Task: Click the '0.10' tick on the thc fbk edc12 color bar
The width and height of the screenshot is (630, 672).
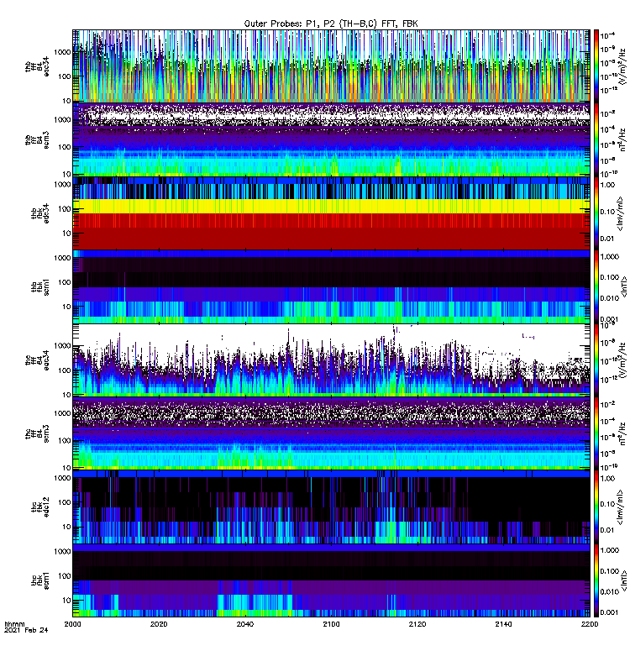Action: coord(607,503)
